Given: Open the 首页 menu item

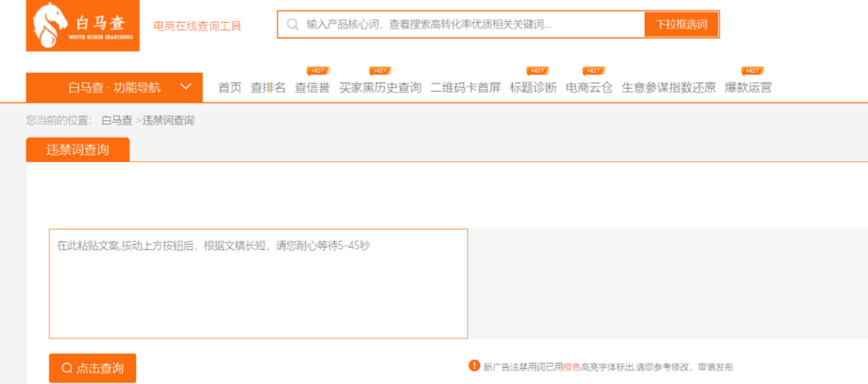Looking at the screenshot, I should [x=230, y=87].
